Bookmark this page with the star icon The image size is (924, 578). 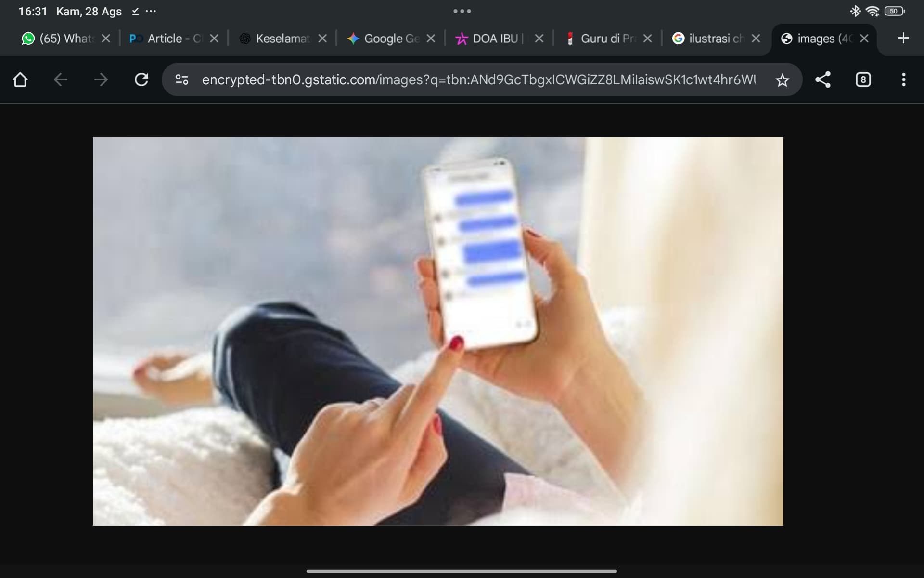point(782,80)
